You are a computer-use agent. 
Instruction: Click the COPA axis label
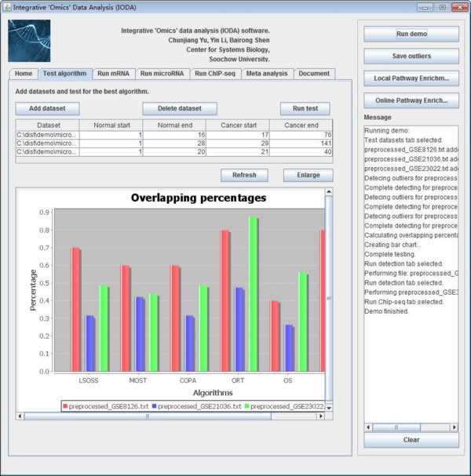point(188,380)
